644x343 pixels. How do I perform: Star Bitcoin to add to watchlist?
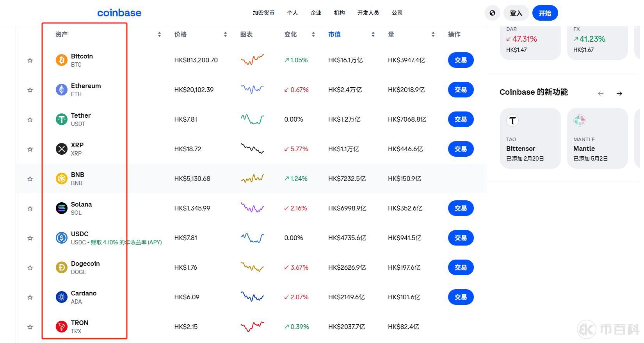[30, 60]
